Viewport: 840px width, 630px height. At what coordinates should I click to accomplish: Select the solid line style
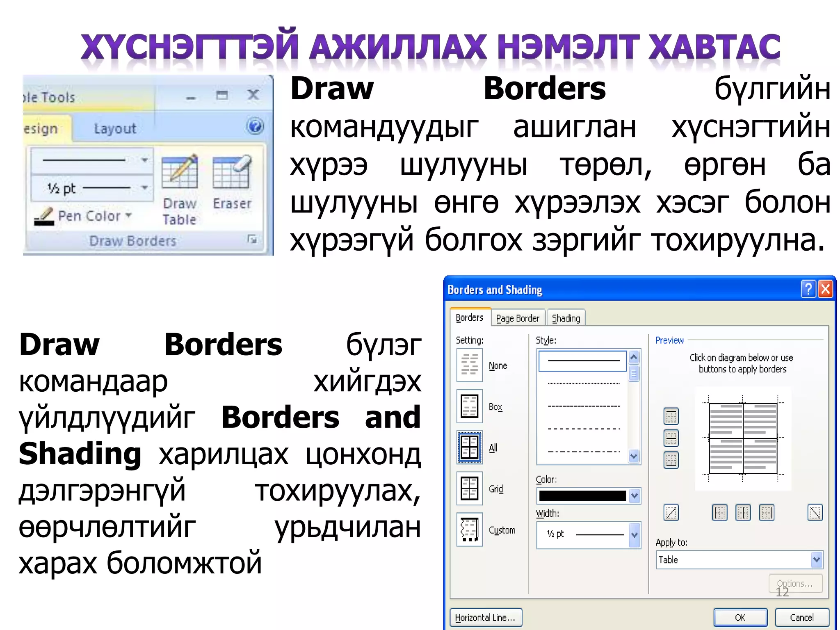pyautogui.click(x=582, y=361)
